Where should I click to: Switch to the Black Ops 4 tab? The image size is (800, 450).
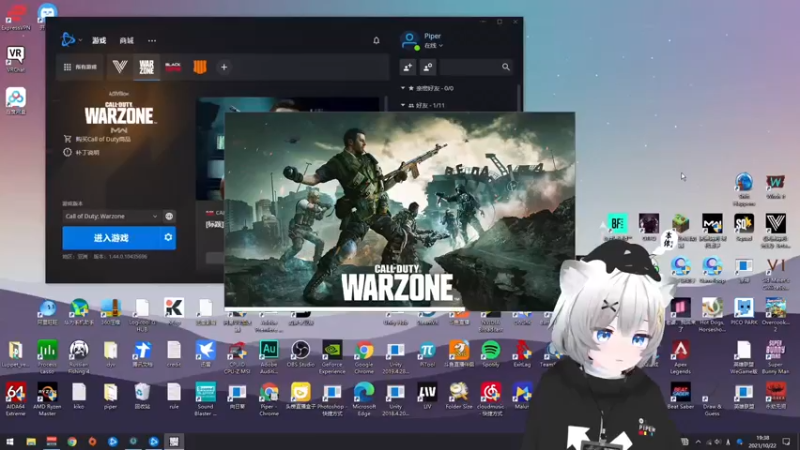pos(199,67)
